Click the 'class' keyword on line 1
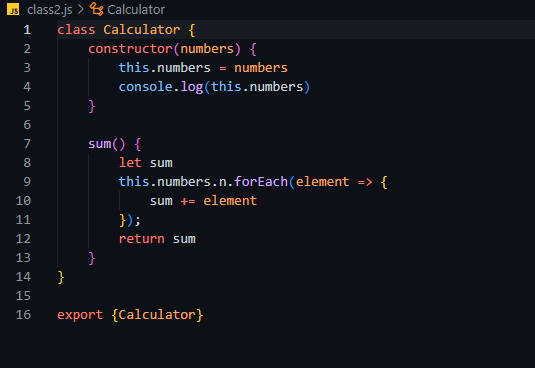The height and width of the screenshot is (368, 535). (x=76, y=30)
